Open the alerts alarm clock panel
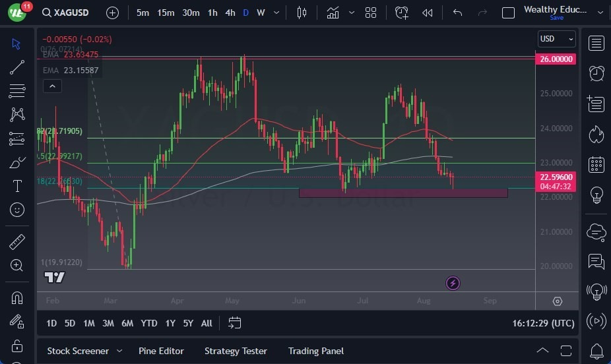This screenshot has width=611, height=364. click(596, 73)
